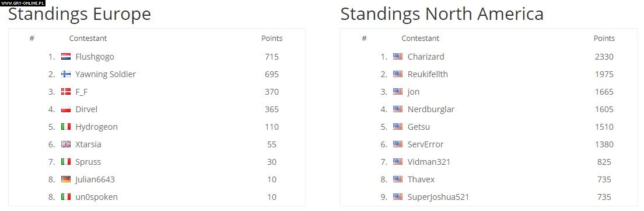Screen dimensions: 644x211
Task: Select contestant Reukifellth in North America
Action: pos(428,74)
